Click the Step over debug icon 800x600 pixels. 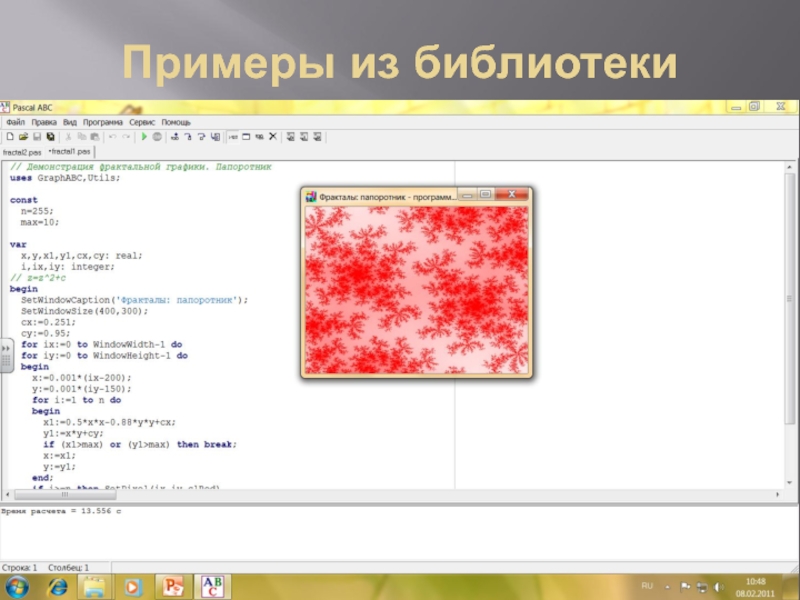187,136
